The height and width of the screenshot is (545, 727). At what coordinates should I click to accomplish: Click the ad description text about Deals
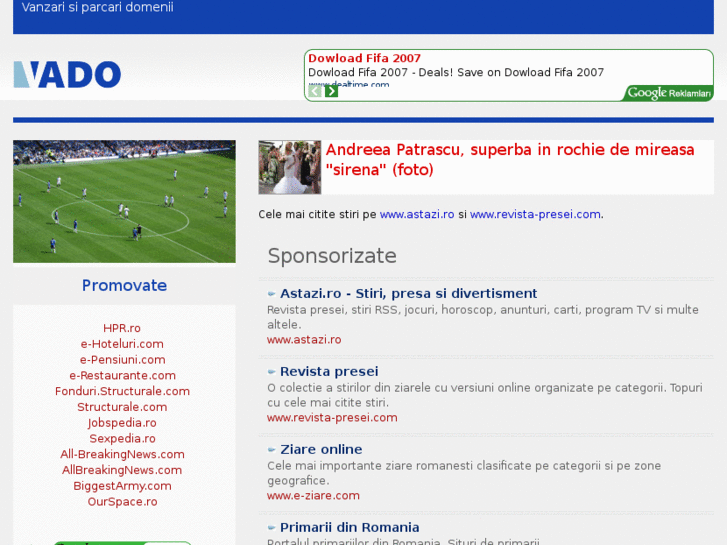(x=456, y=72)
